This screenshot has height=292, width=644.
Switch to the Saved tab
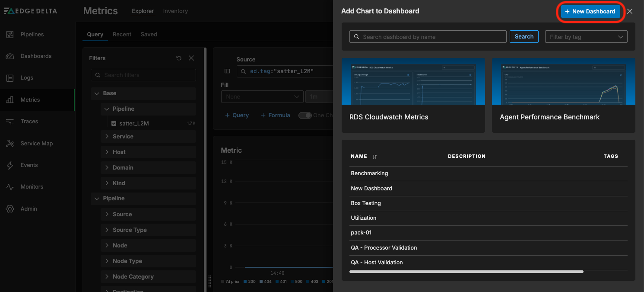[x=149, y=35]
